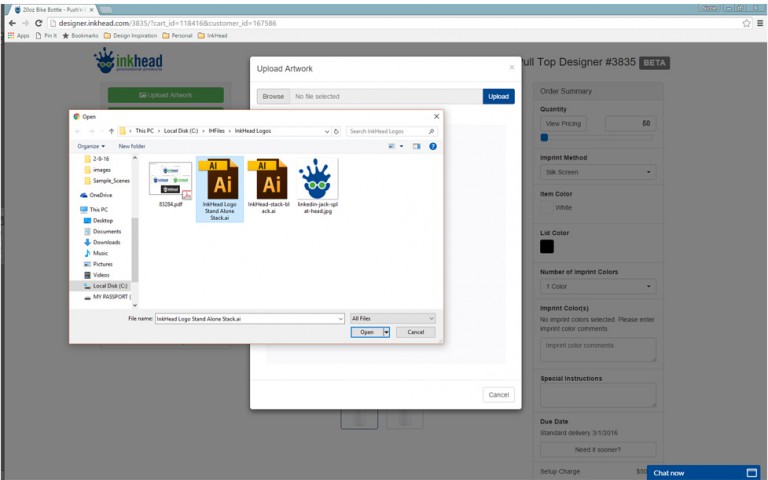This screenshot has height=480, width=768.
Task: Toggle the preview pane icon
Action: pos(416,146)
